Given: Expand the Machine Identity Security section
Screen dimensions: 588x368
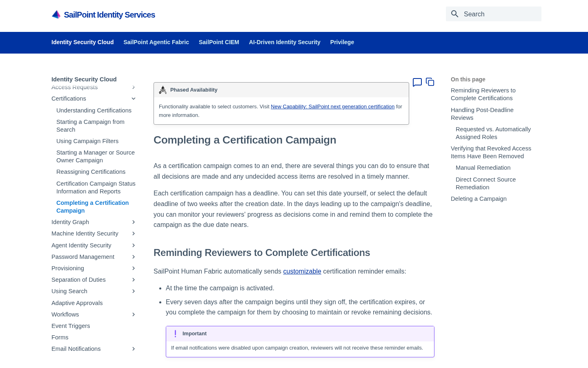Looking at the screenshot, I should click(134, 233).
